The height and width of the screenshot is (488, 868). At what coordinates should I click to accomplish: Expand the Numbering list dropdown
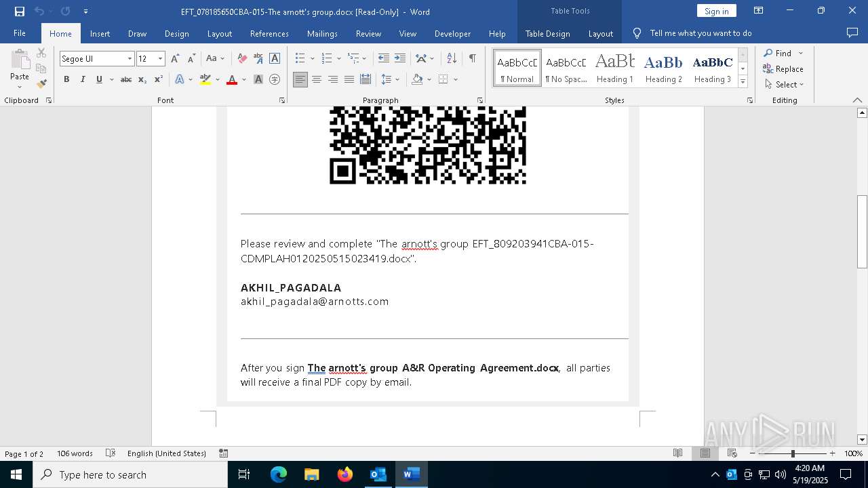pyautogui.click(x=338, y=59)
